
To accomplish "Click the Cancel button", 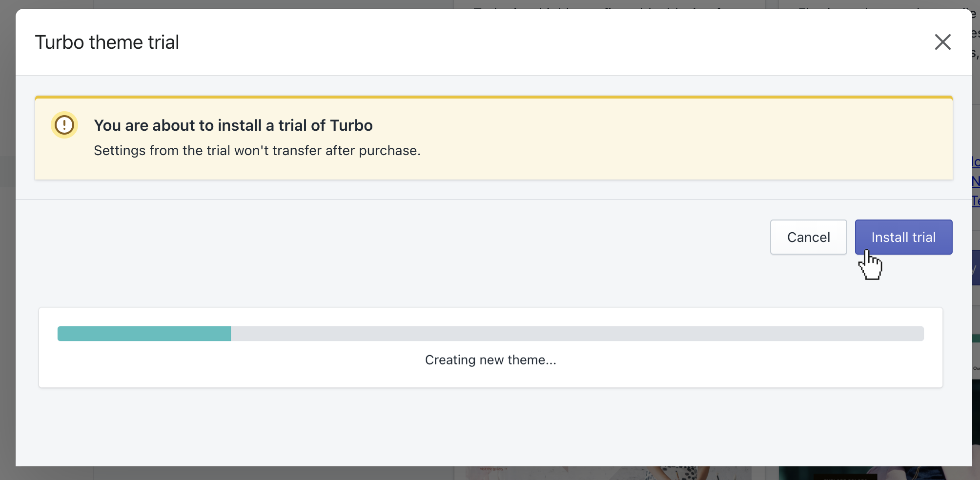I will point(808,237).
